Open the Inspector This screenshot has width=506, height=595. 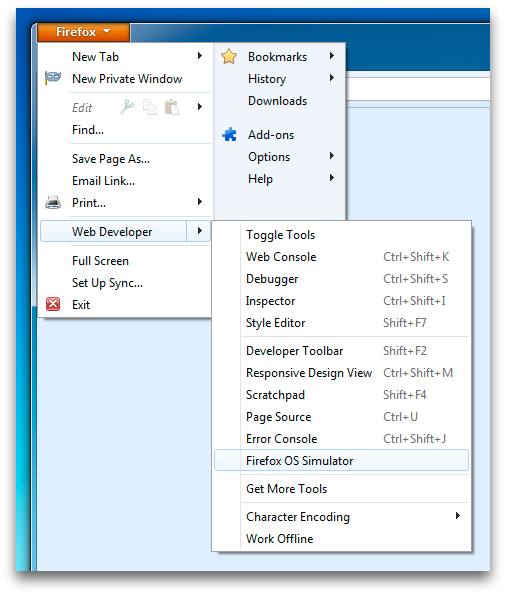[x=341, y=301]
